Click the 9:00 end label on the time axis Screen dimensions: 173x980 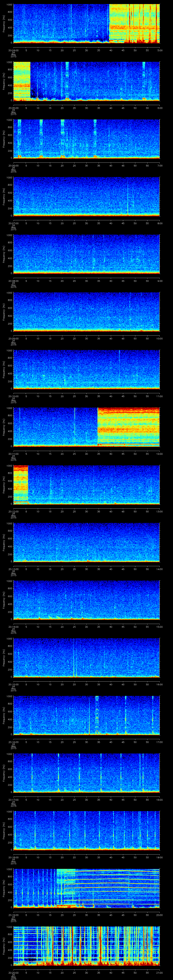160,281
